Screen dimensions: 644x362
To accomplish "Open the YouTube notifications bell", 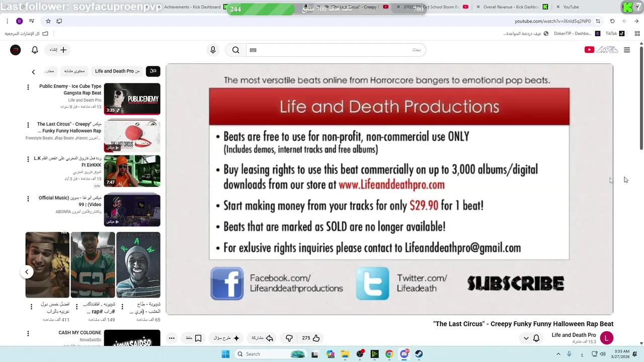I will (35, 50).
